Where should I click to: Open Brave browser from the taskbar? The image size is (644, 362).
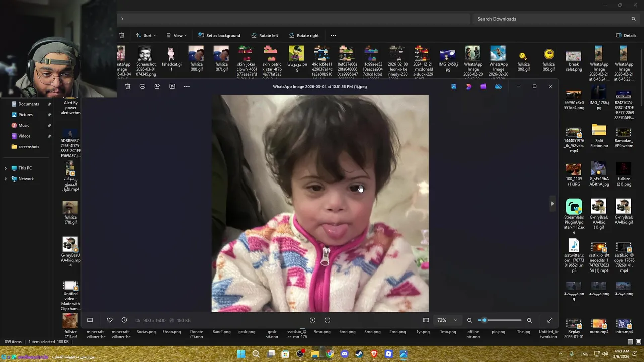[374, 354]
